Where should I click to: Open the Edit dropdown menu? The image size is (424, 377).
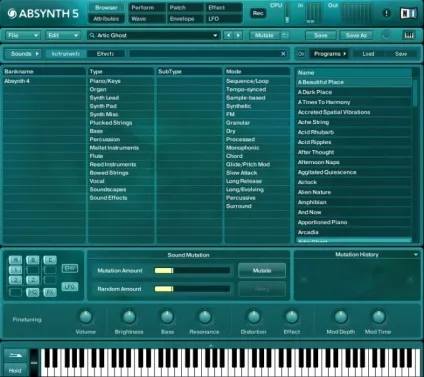(63, 35)
